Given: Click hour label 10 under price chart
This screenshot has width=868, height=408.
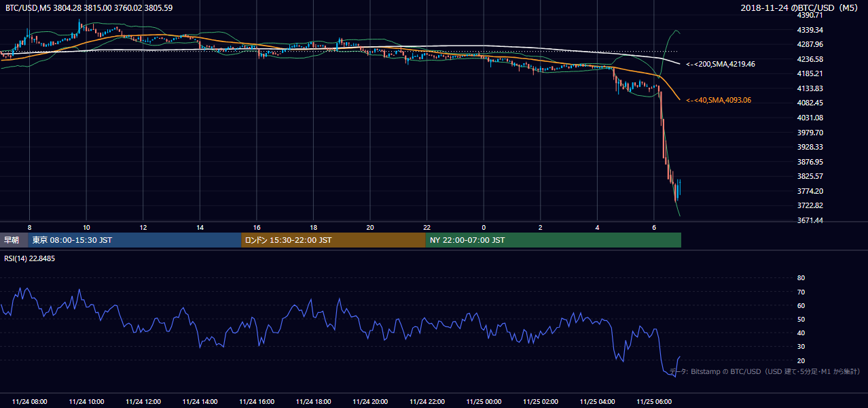Looking at the screenshot, I should [x=86, y=227].
